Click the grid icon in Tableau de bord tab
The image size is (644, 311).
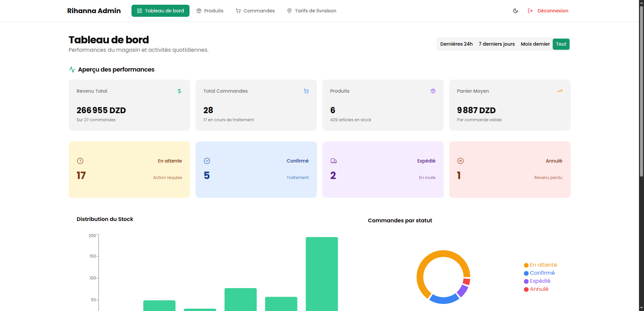(x=140, y=11)
